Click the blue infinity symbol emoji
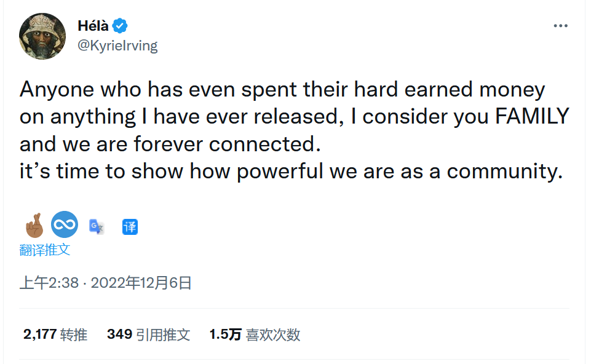591x364 pixels. (x=65, y=224)
